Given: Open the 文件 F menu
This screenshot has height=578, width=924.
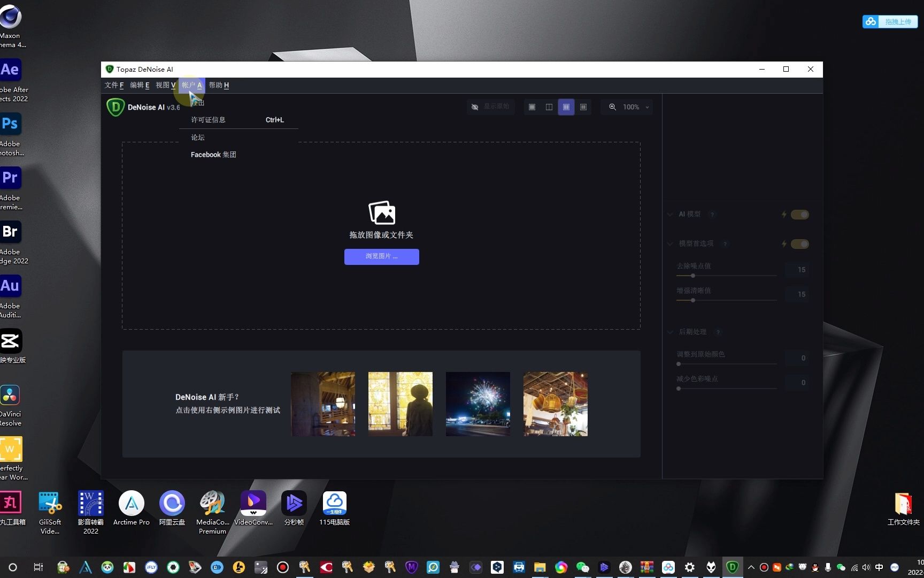Looking at the screenshot, I should pyautogui.click(x=114, y=85).
